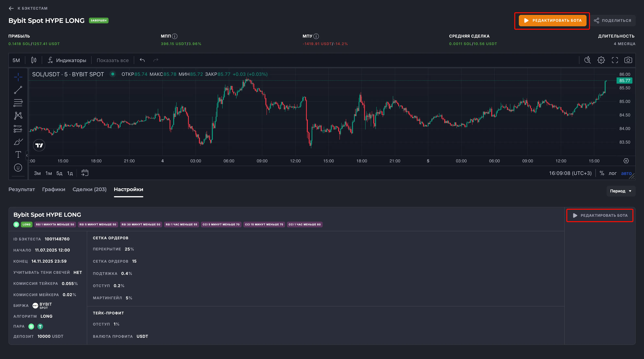Click 'RSI 1 минута меньше 50' tag
The image size is (644, 359).
[x=55, y=224]
